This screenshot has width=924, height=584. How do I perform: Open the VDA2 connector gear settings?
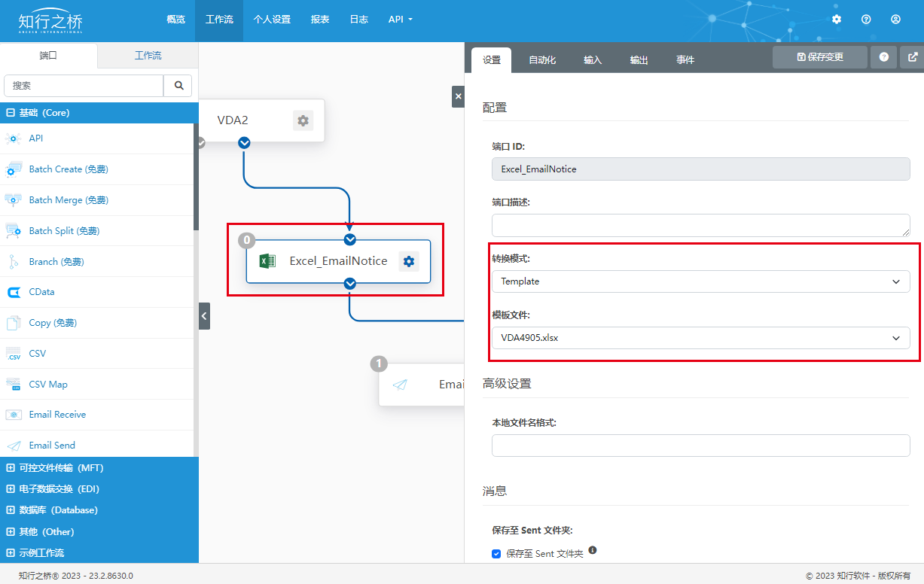[303, 120]
